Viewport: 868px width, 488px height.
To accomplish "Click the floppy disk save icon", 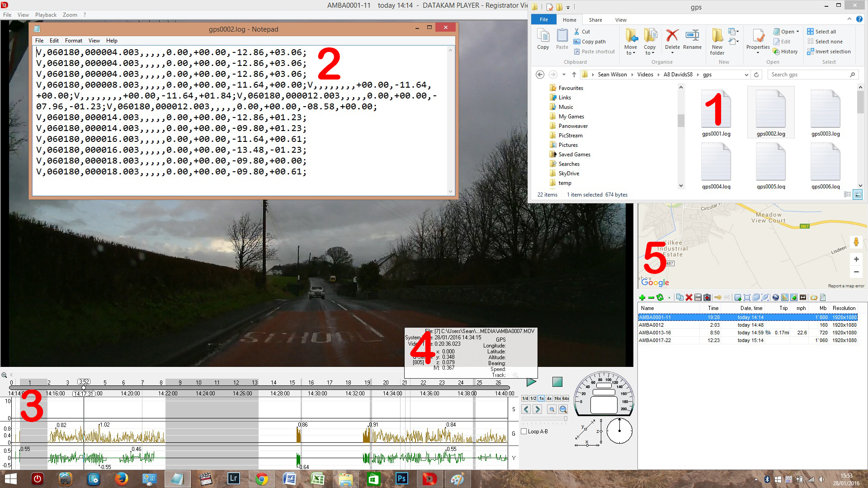I will (x=698, y=297).
